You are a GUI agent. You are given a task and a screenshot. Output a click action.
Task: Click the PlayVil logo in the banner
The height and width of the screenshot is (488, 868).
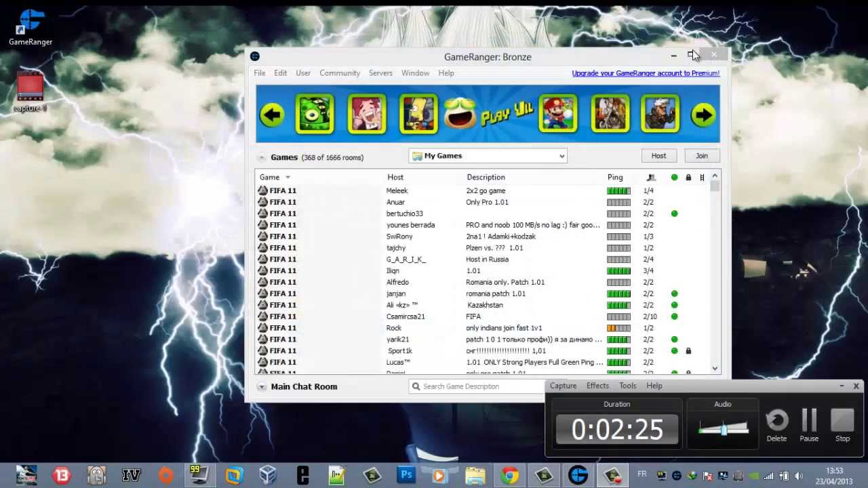(488, 114)
